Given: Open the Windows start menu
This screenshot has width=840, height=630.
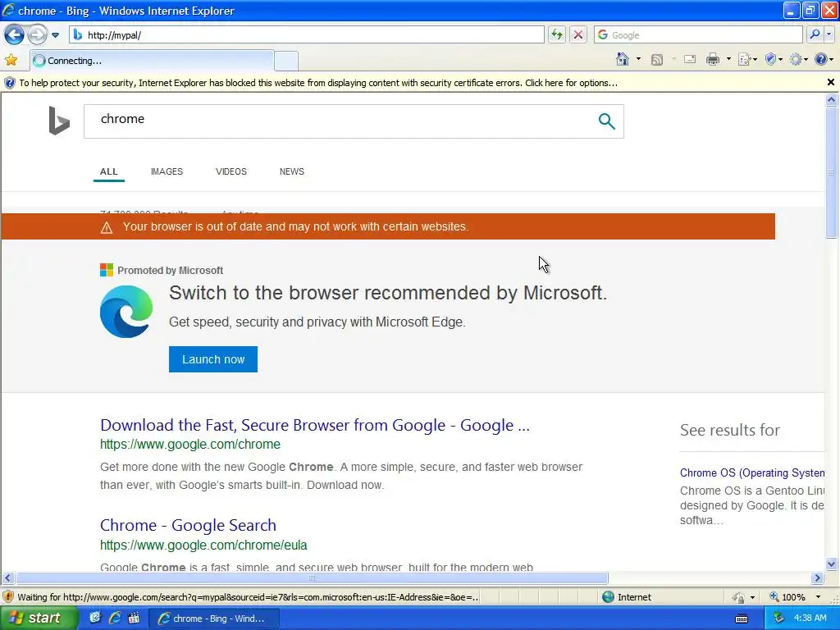Looking at the screenshot, I should pos(38,619).
